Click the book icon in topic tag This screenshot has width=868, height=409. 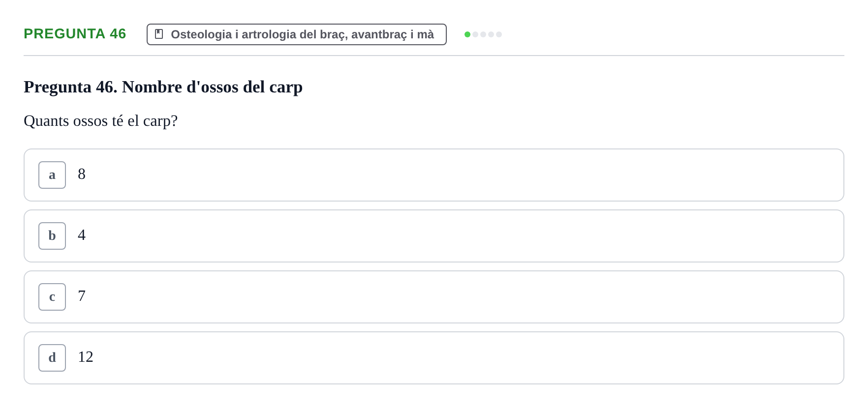point(159,34)
